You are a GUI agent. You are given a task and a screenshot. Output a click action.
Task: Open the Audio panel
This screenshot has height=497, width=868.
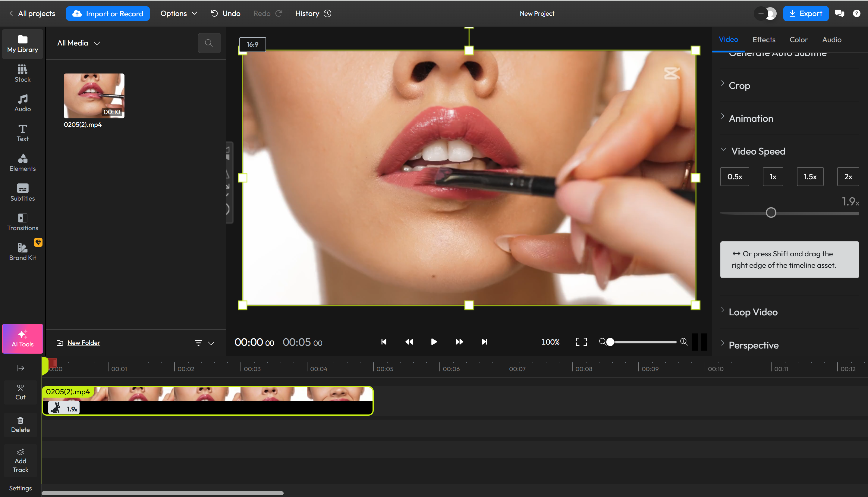pyautogui.click(x=23, y=103)
